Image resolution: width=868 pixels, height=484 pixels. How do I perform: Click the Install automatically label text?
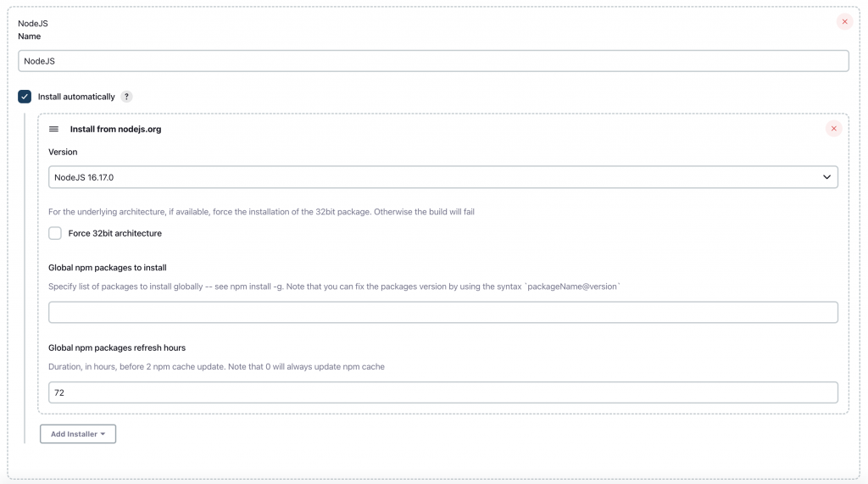point(76,97)
